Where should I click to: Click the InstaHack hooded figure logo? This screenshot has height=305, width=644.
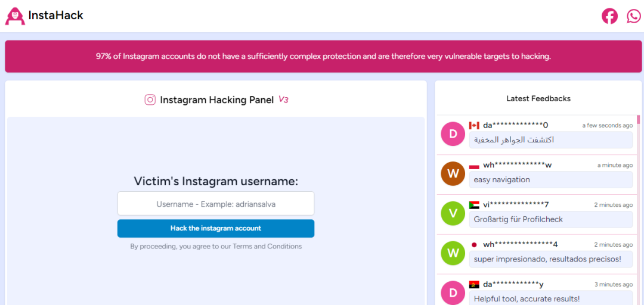(x=15, y=16)
